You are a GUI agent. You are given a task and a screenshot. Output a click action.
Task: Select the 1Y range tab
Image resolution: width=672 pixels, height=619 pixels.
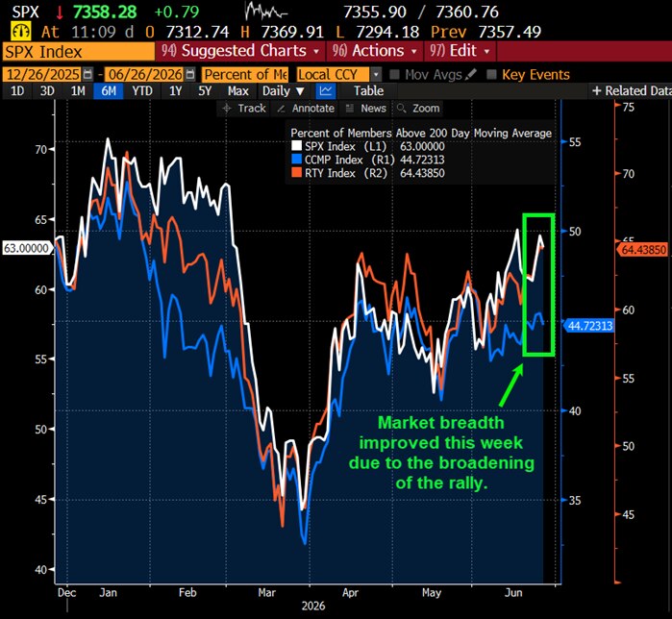(x=175, y=90)
